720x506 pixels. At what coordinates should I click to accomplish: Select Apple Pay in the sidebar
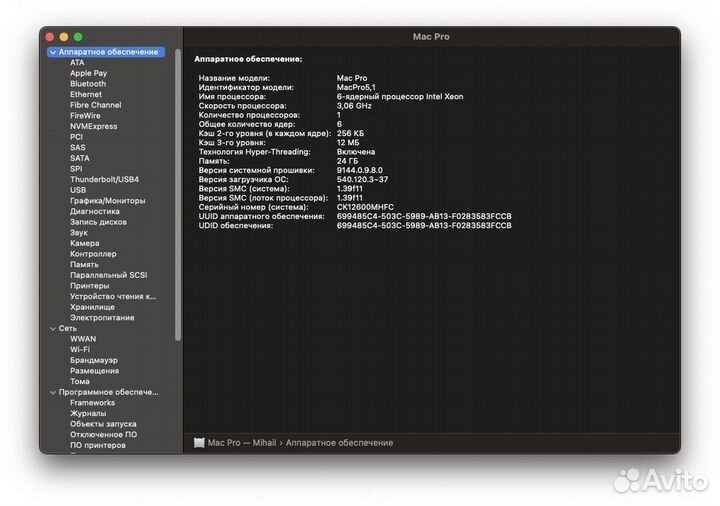[x=88, y=73]
